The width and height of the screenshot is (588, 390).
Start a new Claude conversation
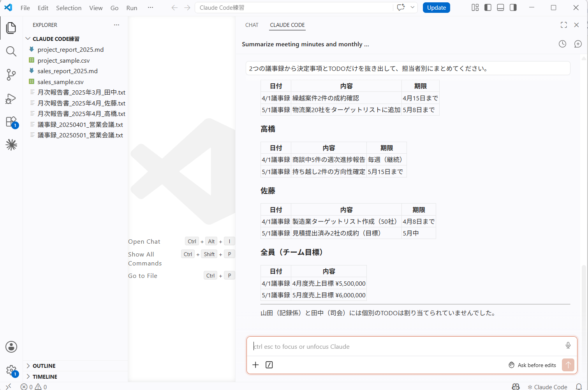(x=578, y=44)
